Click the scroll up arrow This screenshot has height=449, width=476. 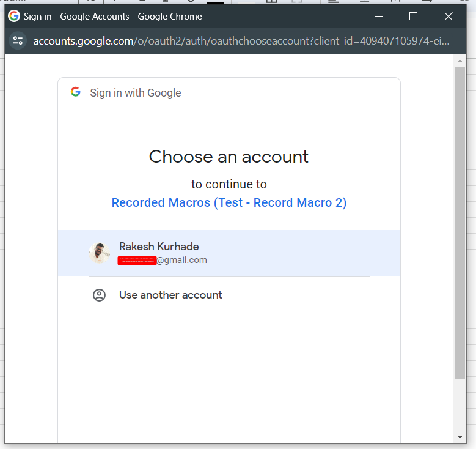pos(460,61)
